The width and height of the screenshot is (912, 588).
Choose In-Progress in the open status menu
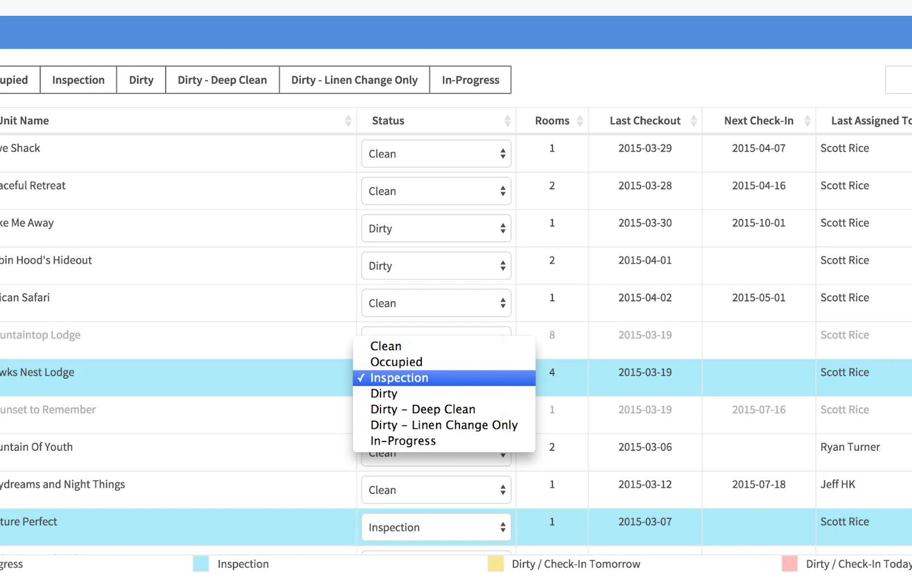(444, 441)
